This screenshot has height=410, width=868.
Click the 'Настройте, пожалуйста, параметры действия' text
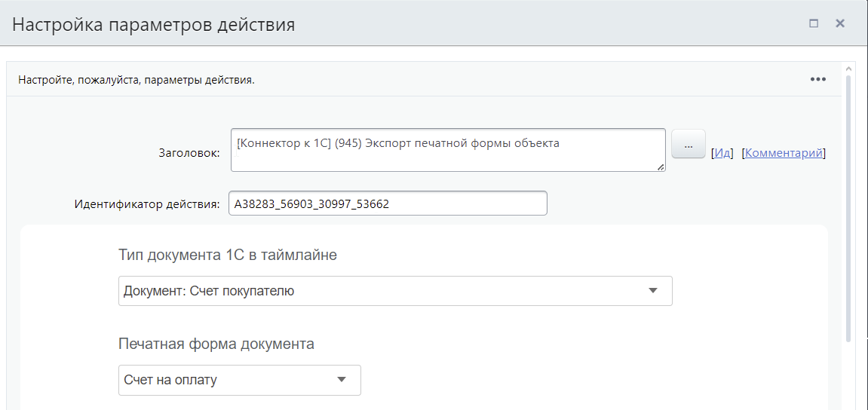136,80
